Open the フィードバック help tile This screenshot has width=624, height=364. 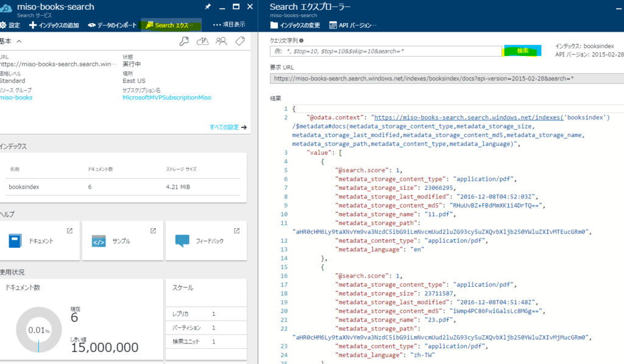point(206,241)
